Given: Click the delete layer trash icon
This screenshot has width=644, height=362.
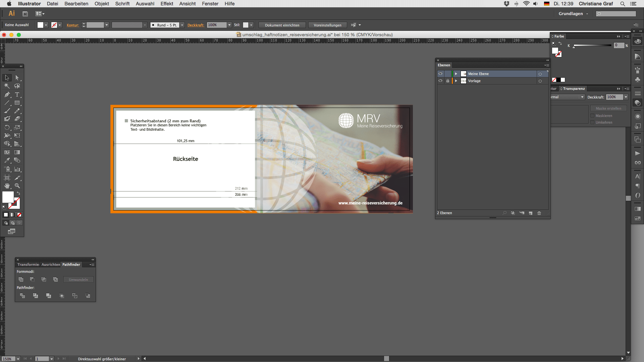Looking at the screenshot, I should (539, 213).
